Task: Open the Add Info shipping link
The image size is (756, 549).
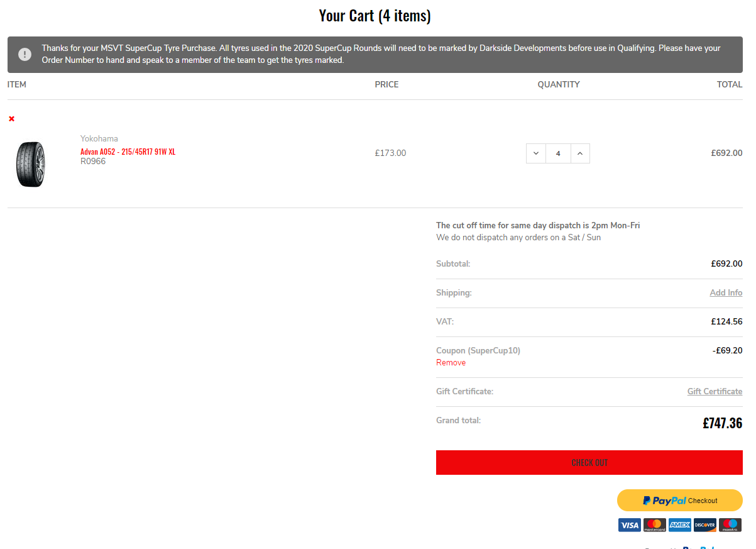Action: (726, 292)
